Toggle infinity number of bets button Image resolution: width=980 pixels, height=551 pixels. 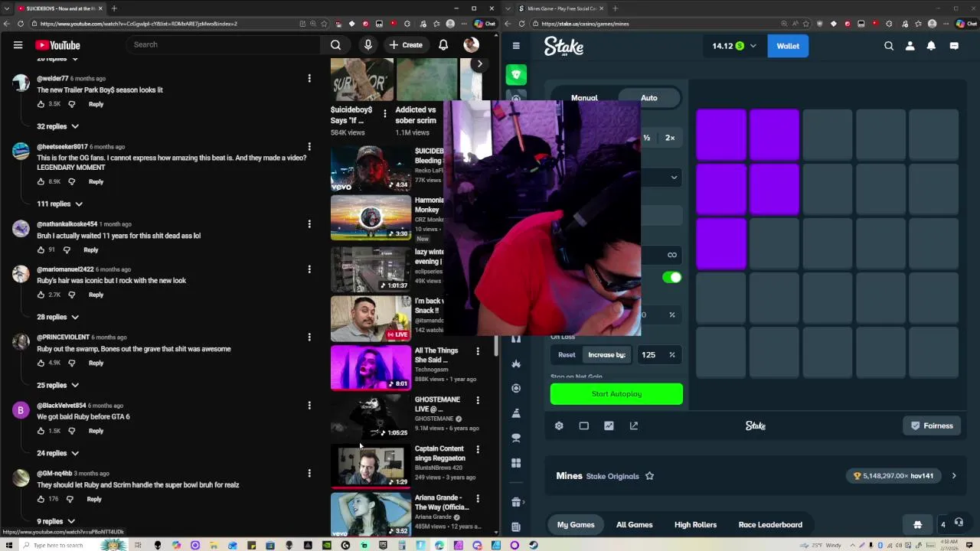[x=671, y=255]
